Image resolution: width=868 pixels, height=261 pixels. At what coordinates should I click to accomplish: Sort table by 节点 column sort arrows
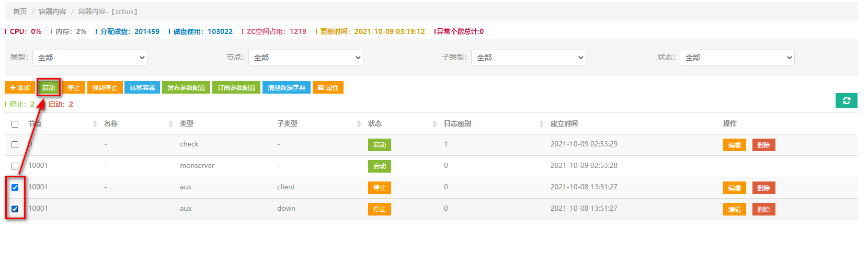click(95, 124)
